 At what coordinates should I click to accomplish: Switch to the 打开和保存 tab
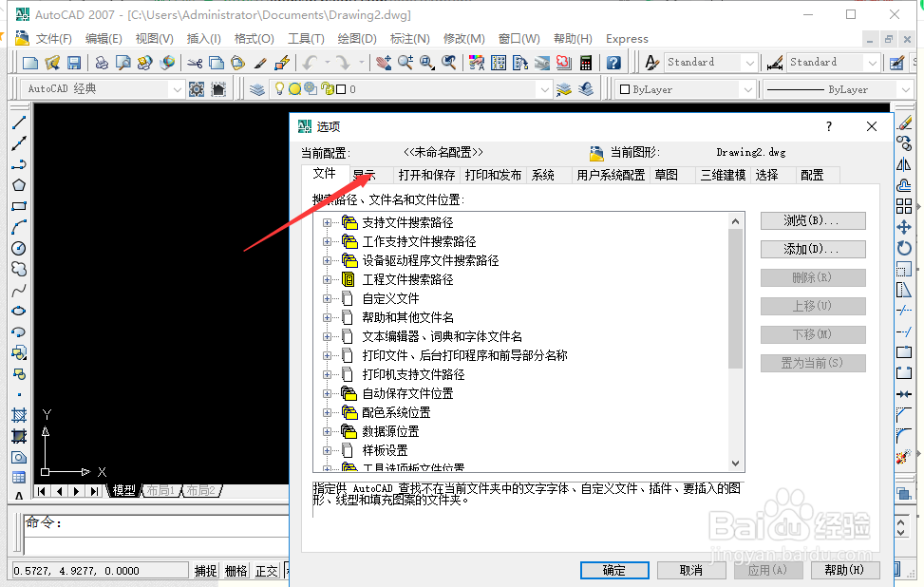pos(426,175)
